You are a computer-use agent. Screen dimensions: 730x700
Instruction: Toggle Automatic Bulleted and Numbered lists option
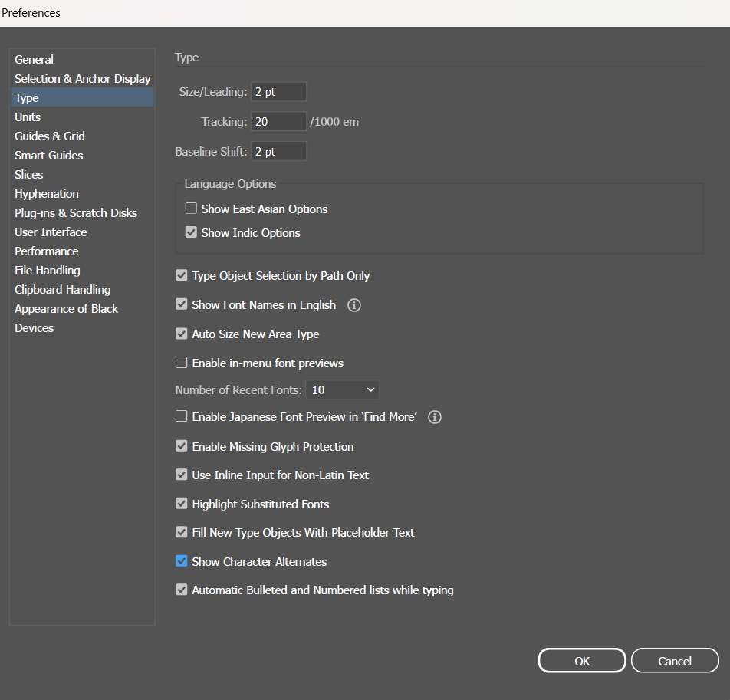(x=182, y=590)
